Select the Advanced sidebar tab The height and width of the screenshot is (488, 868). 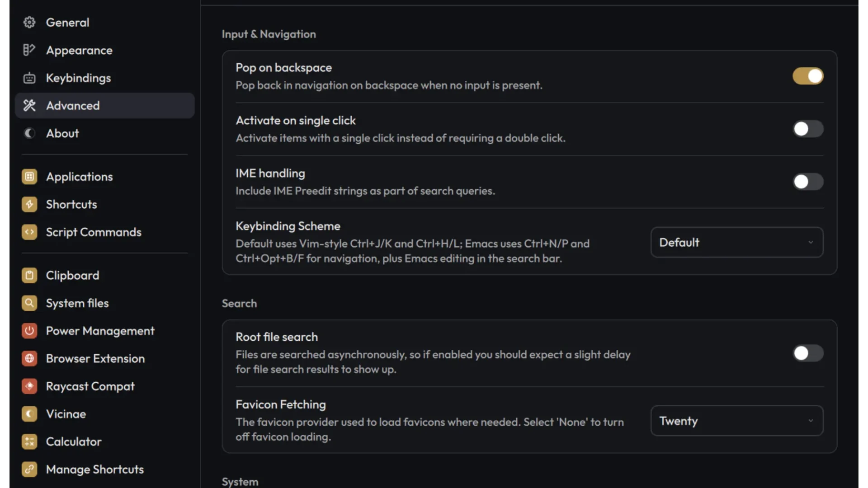[x=105, y=105]
